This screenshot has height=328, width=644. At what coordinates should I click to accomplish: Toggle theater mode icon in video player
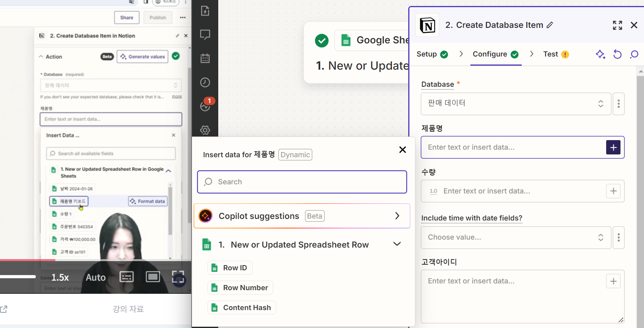[153, 277]
